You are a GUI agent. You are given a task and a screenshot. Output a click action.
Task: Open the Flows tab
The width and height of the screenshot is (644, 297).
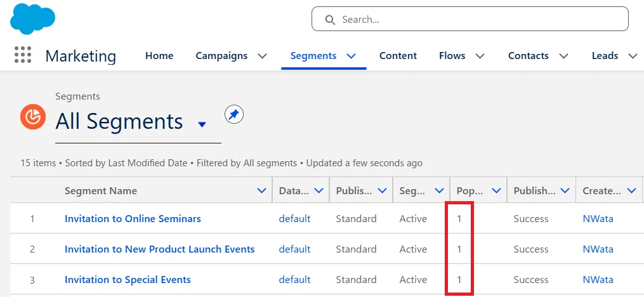tap(452, 55)
